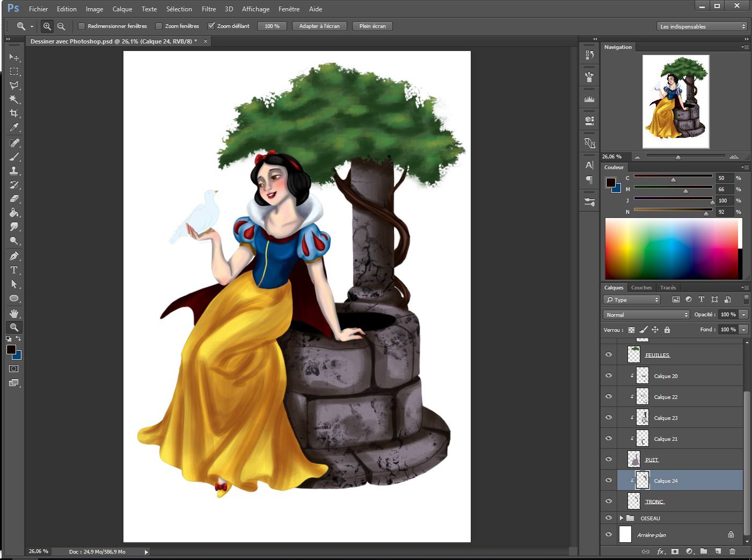752x560 pixels.
Task: Open Les indispensables workspace dropdown
Action: (702, 26)
